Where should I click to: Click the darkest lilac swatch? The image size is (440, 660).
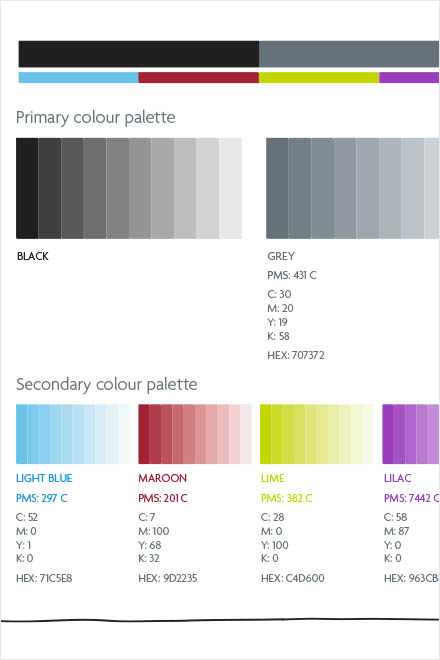388,434
